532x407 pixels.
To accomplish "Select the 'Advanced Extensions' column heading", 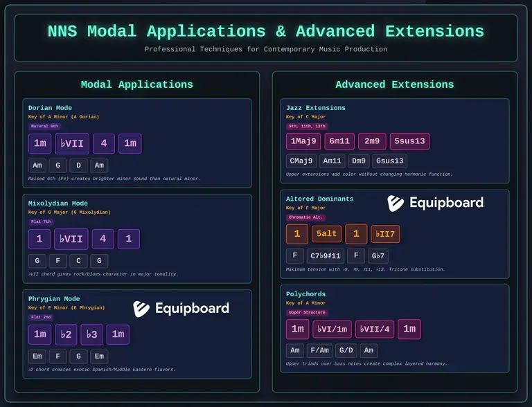I will 395,84.
